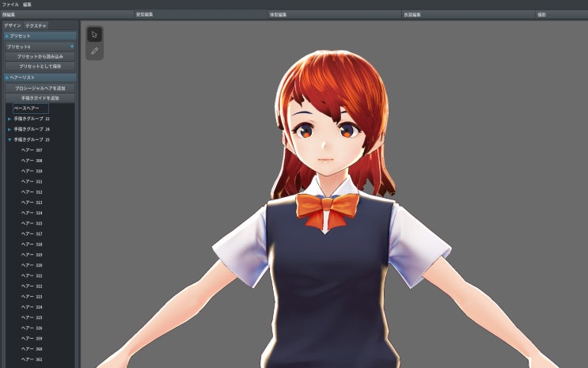Select ヘアー 312 in hair list
Viewport: 588px width, 368px height.
32,192
